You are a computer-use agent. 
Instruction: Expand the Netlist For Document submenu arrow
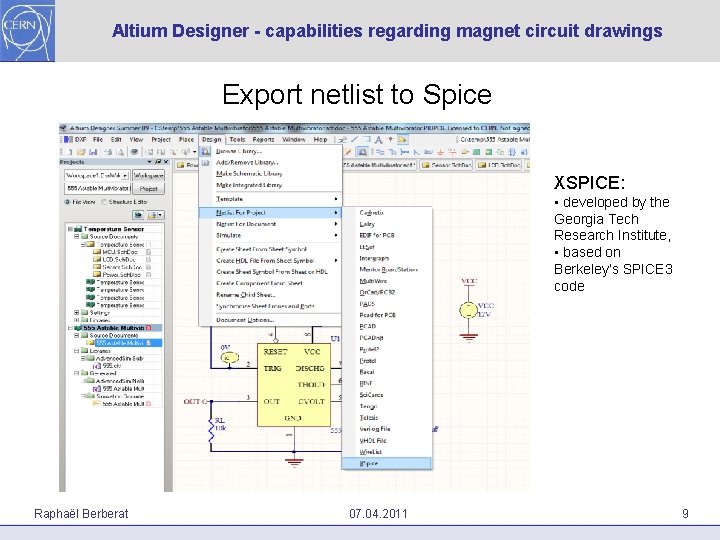(336, 224)
